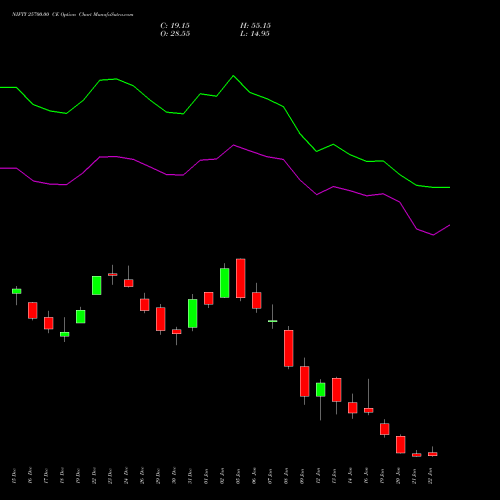Screen dimensions: 500x500
Task: Click the '08 Jan' date label
Action: 286,476
